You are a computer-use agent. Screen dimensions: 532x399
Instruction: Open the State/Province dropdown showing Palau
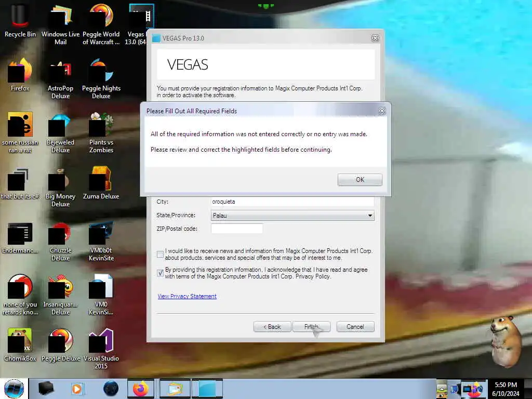click(x=292, y=216)
